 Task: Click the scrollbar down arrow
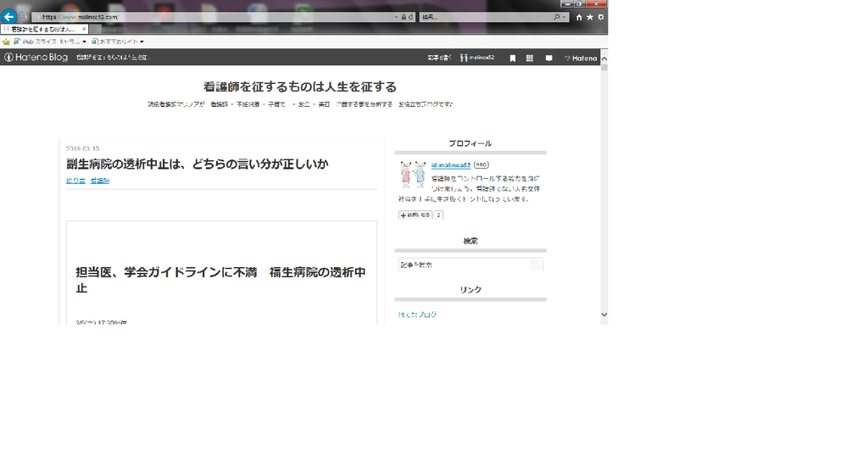tap(604, 315)
